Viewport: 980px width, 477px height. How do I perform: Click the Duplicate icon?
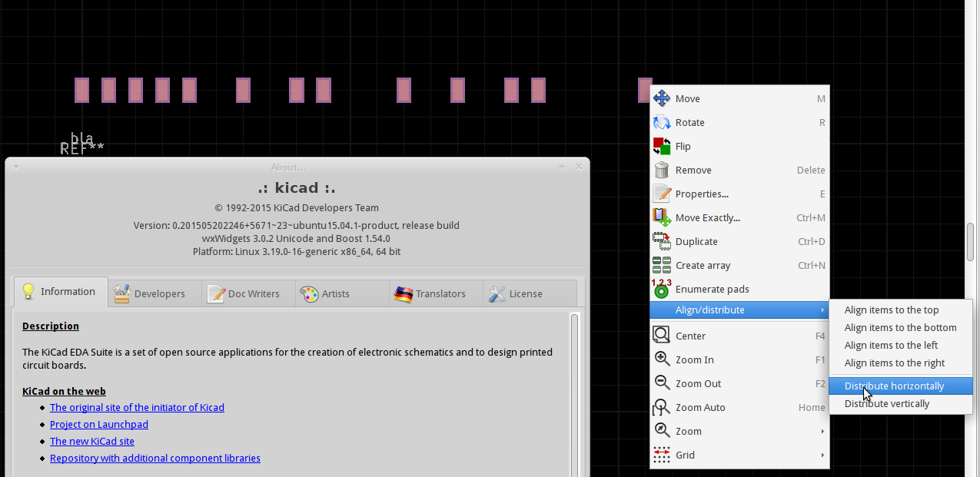[661, 241]
